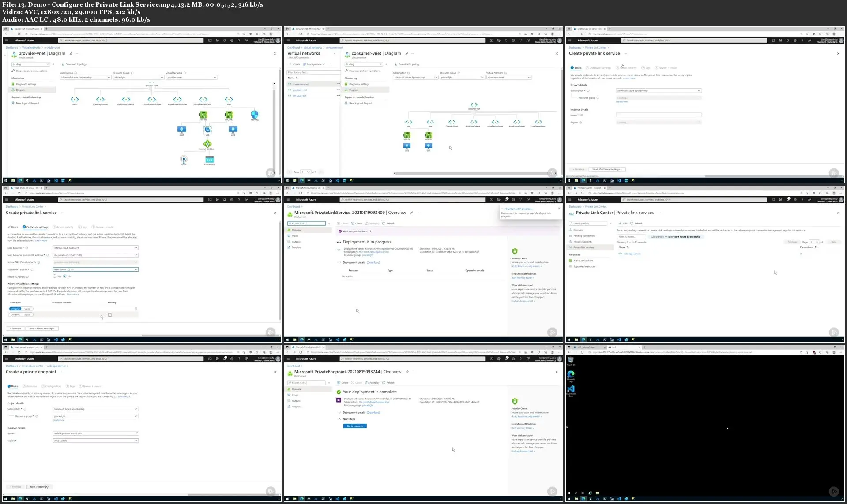
Task: Open Active connections in Private Link Center sidebar
Action: point(583,261)
